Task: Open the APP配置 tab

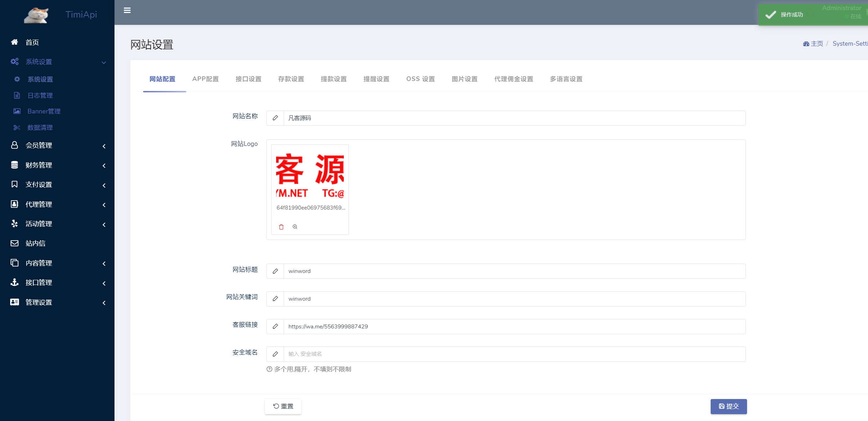Action: point(205,79)
